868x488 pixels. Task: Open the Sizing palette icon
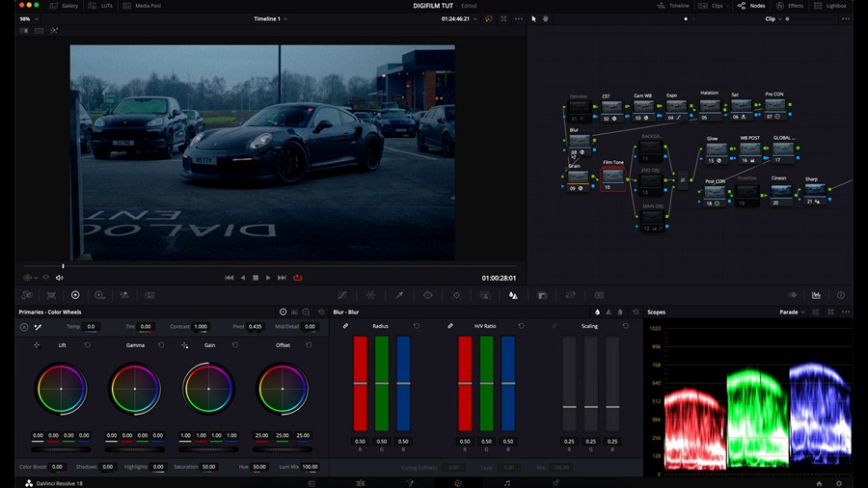point(571,295)
